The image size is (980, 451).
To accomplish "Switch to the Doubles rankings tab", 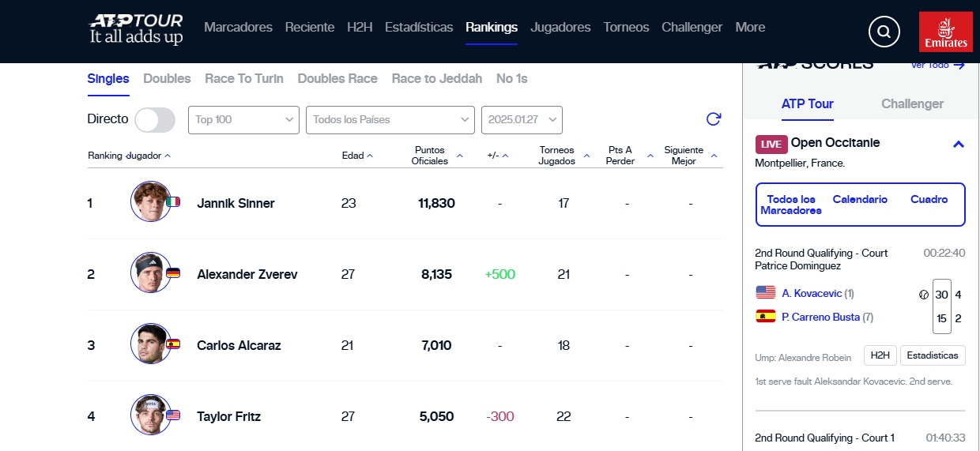I will [167, 78].
